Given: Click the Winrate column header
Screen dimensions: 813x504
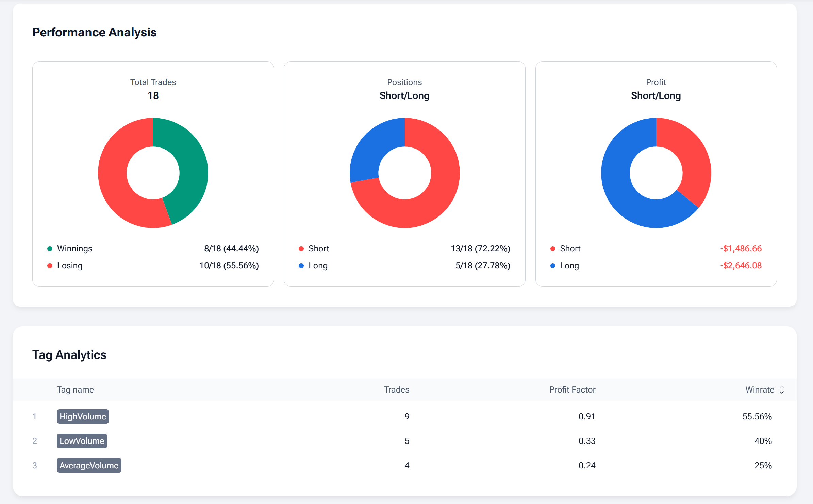Looking at the screenshot, I should click(760, 390).
